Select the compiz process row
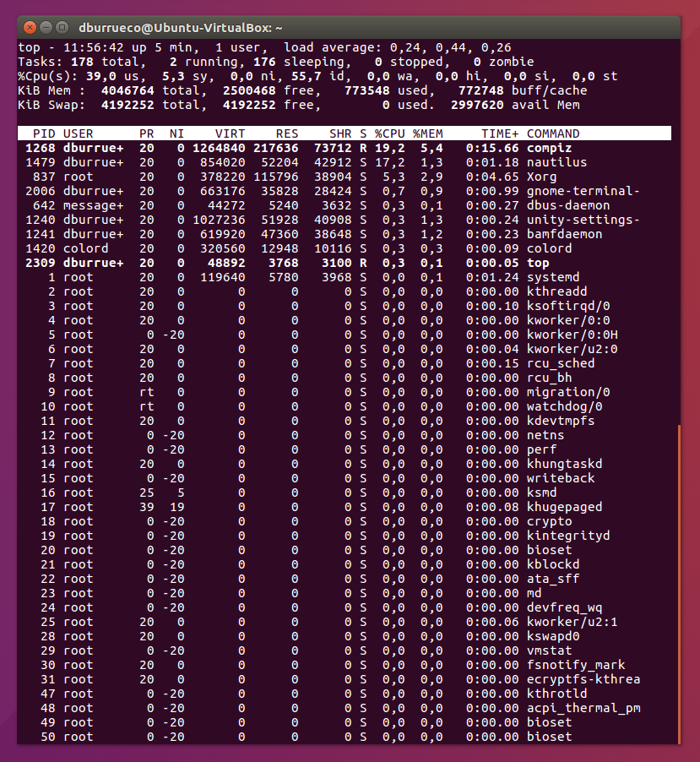The width and height of the screenshot is (700, 762). click(338, 148)
